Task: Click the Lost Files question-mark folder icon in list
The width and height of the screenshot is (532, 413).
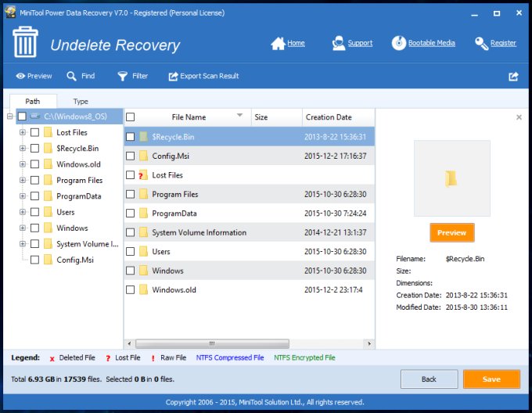Action: 143,175
